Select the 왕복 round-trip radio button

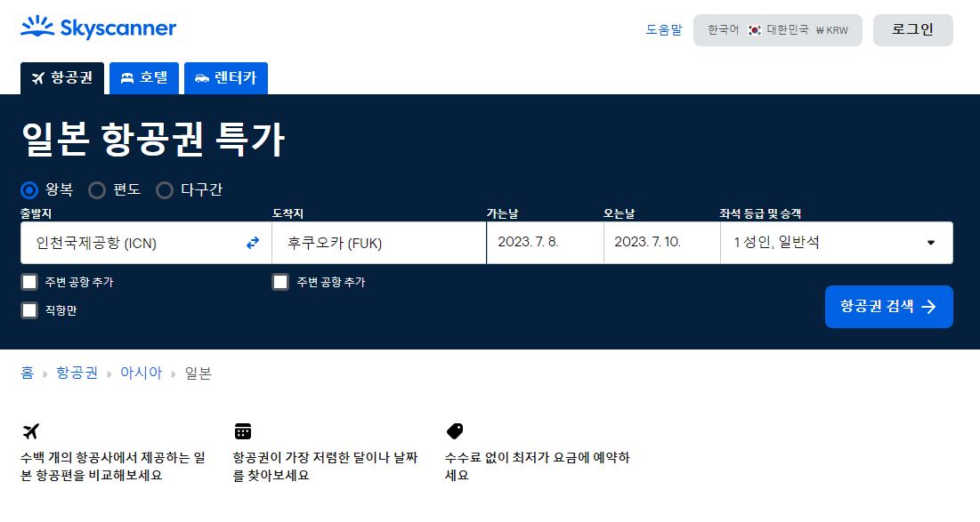point(29,189)
